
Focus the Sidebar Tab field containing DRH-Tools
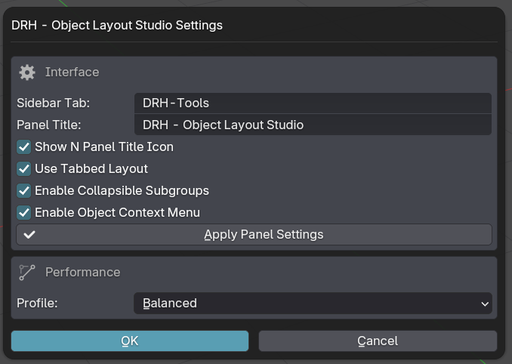pos(313,103)
